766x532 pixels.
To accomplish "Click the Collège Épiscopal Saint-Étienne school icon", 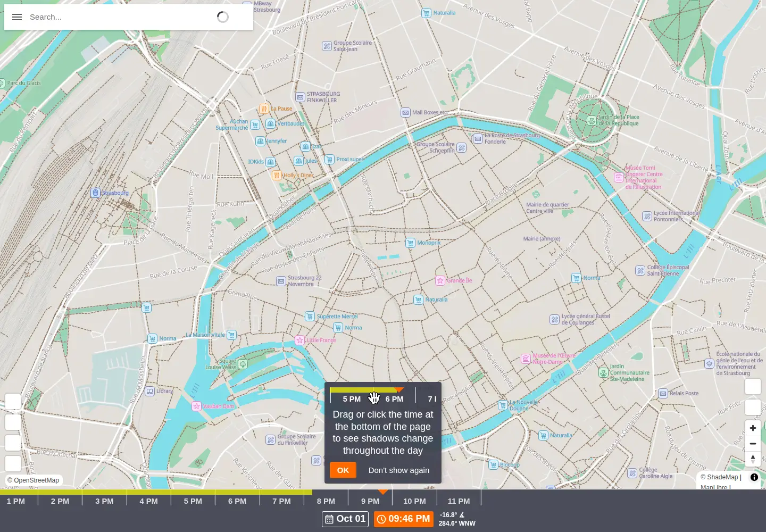I will pos(640,270).
